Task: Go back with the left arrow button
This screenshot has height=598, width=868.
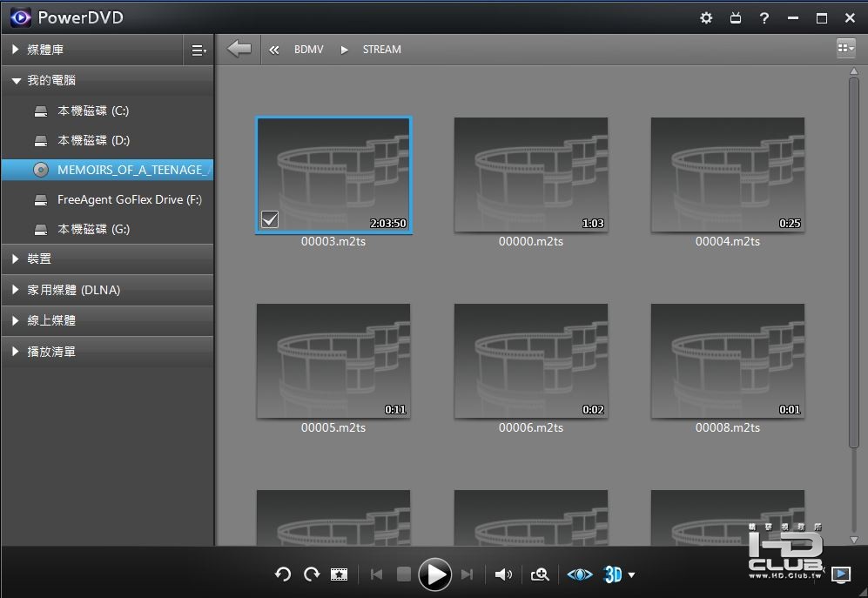Action: point(239,50)
